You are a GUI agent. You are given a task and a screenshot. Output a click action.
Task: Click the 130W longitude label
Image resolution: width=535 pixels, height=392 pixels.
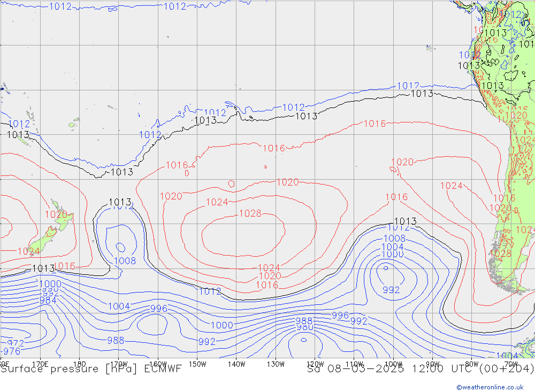coord(276,364)
